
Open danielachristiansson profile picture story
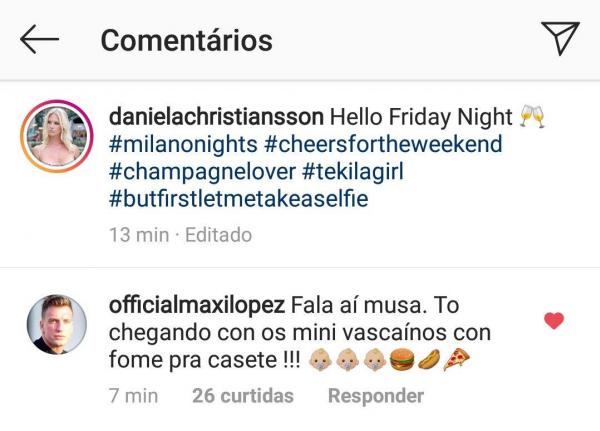(57, 136)
